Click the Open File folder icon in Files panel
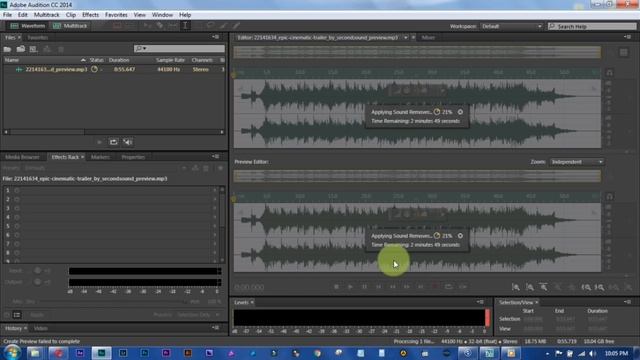Image resolution: width=640 pixels, height=360 pixels. click(x=7, y=49)
